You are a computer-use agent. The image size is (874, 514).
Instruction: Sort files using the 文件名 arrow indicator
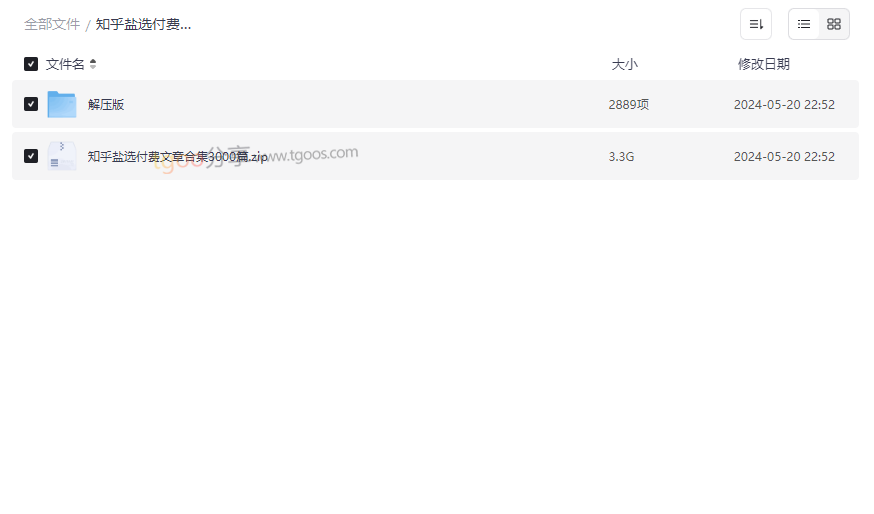(93, 64)
